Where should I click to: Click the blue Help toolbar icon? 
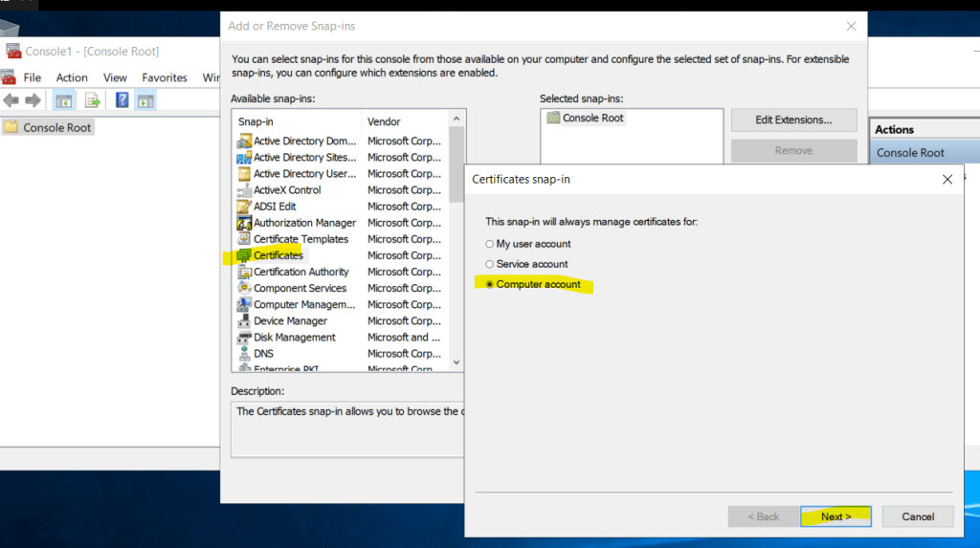click(x=122, y=100)
